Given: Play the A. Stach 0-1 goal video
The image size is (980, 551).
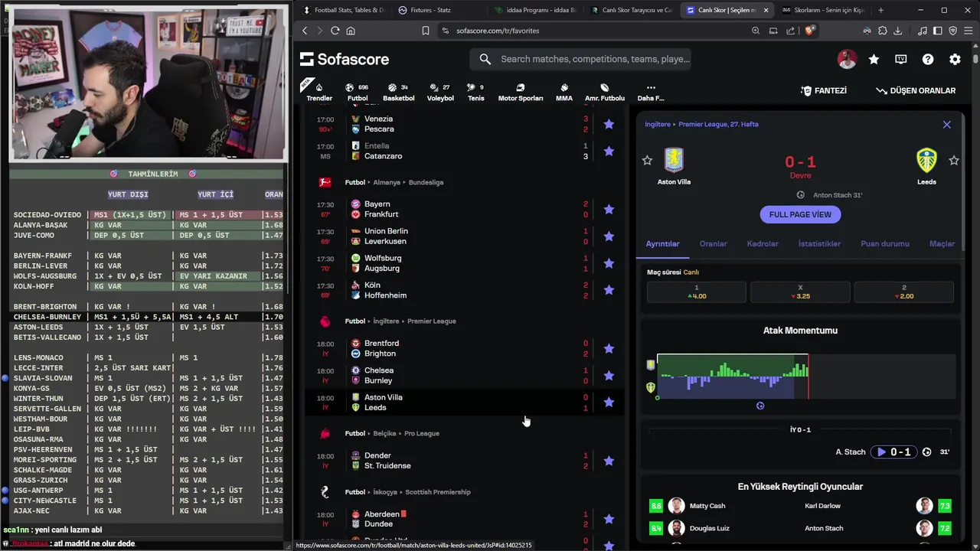Looking at the screenshot, I should click(893, 452).
